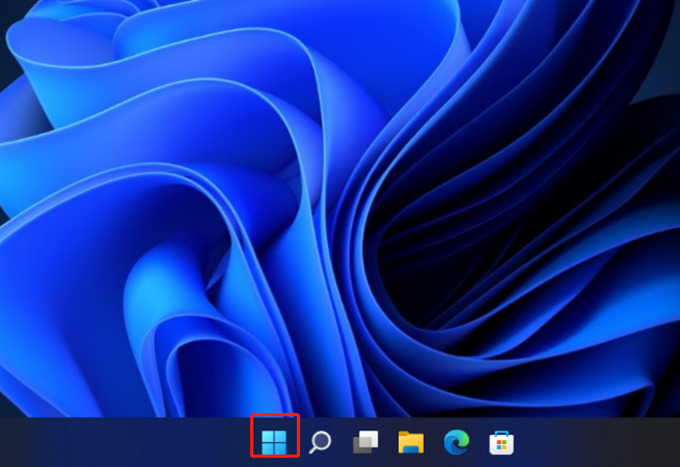Open Task View from the taskbar
The image size is (680, 467).
tap(366, 442)
